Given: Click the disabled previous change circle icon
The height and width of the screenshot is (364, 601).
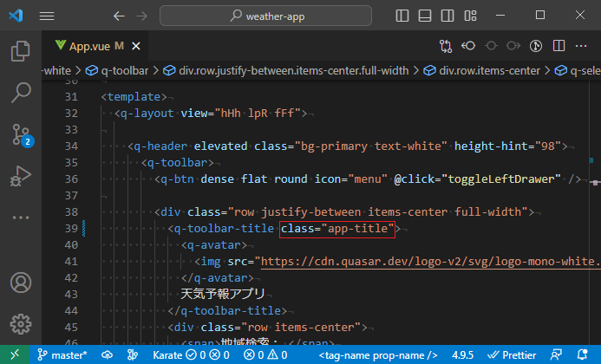Looking at the screenshot, I should 491,46.
